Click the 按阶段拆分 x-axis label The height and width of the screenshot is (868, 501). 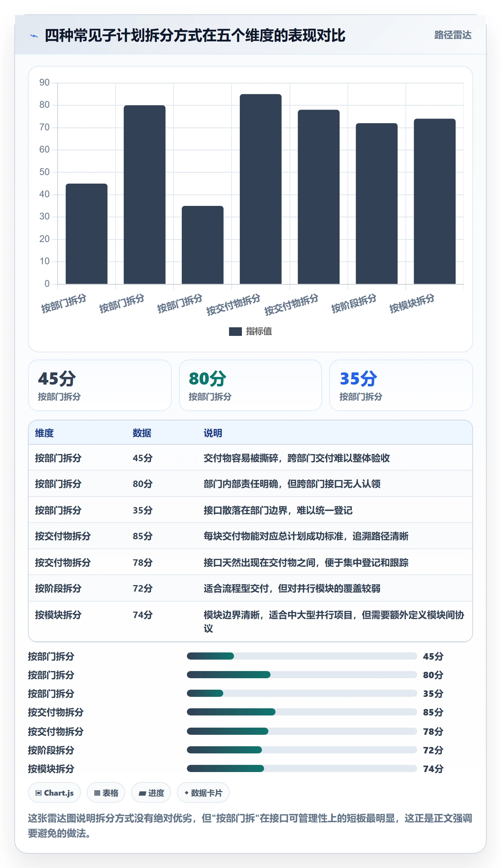pyautogui.click(x=354, y=303)
